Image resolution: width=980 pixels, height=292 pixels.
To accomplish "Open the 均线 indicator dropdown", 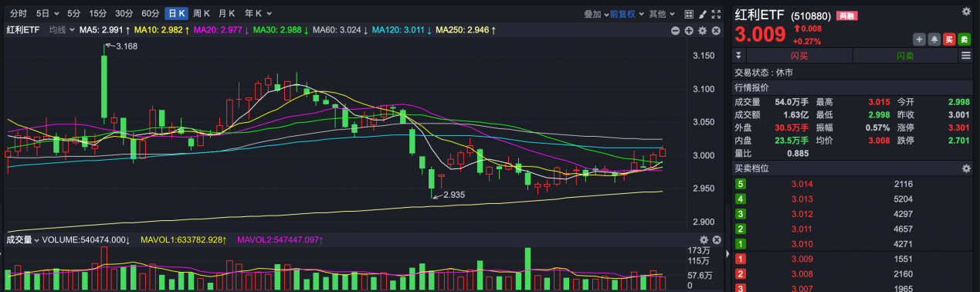I will [62, 30].
